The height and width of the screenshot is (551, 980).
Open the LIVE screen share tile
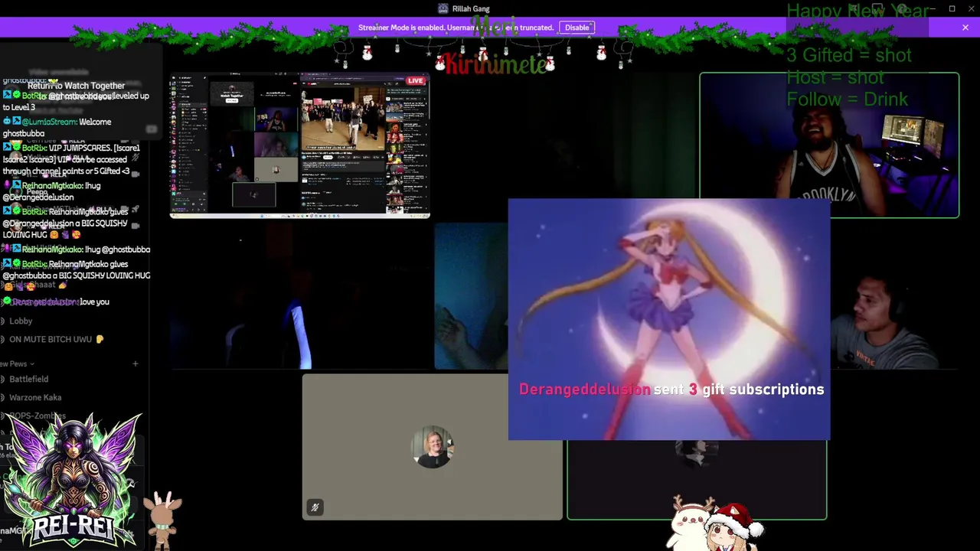coord(299,145)
